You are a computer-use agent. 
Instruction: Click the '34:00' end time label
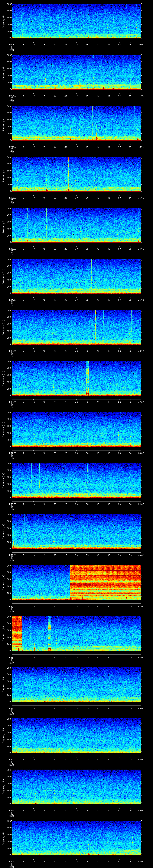141,249
